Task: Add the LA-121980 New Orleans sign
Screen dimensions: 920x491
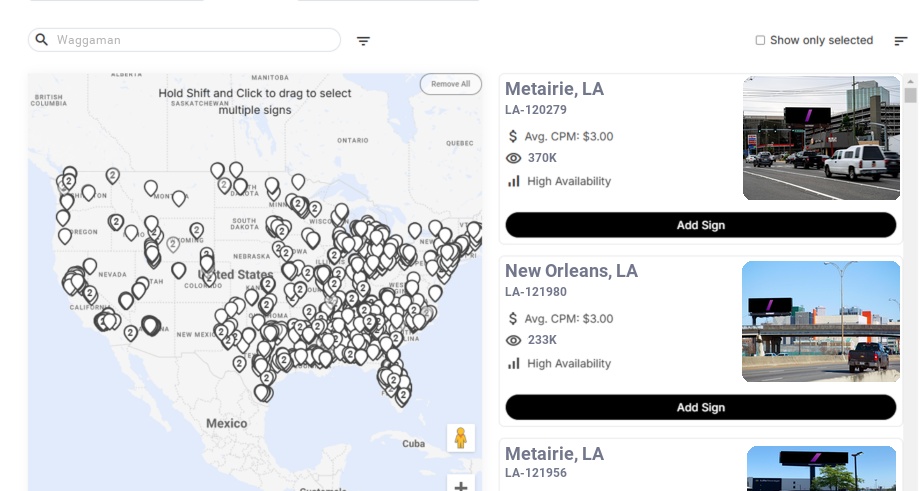Action: point(700,407)
